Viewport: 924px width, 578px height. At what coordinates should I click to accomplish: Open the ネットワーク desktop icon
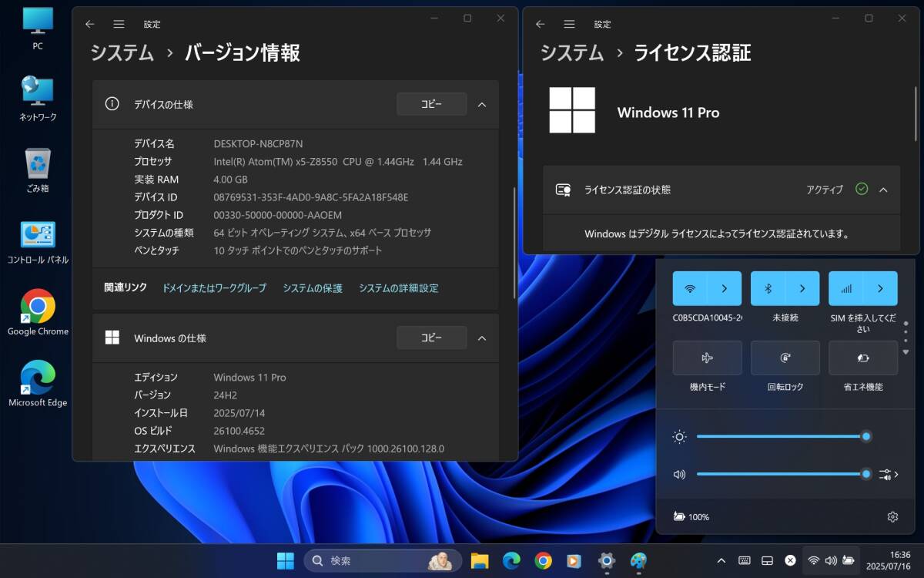point(38,99)
